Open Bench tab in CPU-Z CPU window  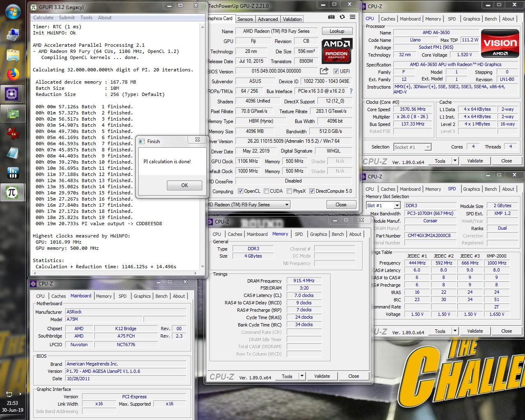491,19
